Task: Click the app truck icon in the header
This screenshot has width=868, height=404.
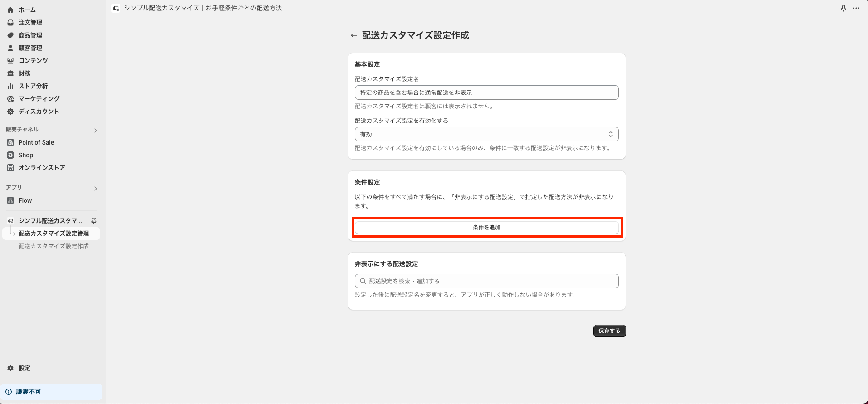Action: (116, 8)
